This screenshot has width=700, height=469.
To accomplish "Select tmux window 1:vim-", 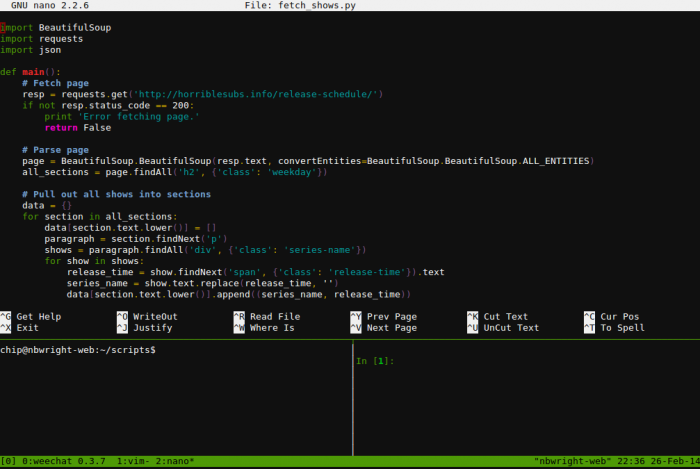I will click(131, 461).
